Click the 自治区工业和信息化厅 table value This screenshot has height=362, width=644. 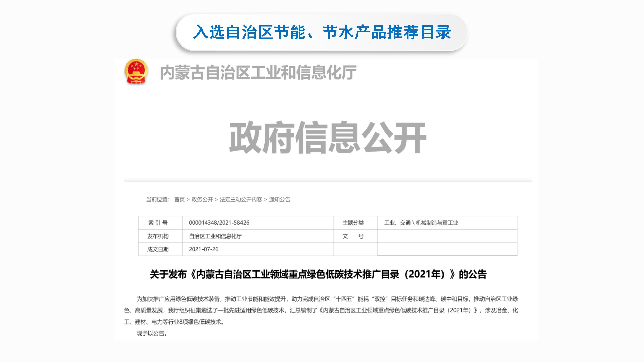click(215, 236)
